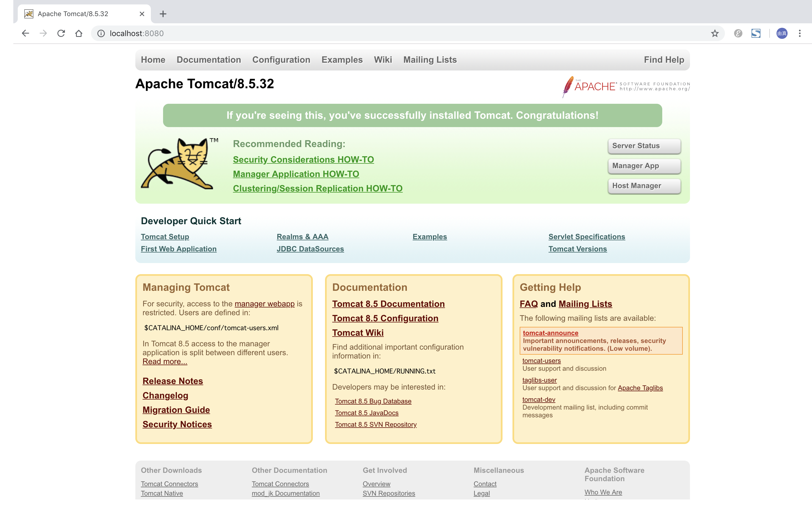Open Wiki in the nav bar
This screenshot has height=515, width=812.
click(383, 60)
